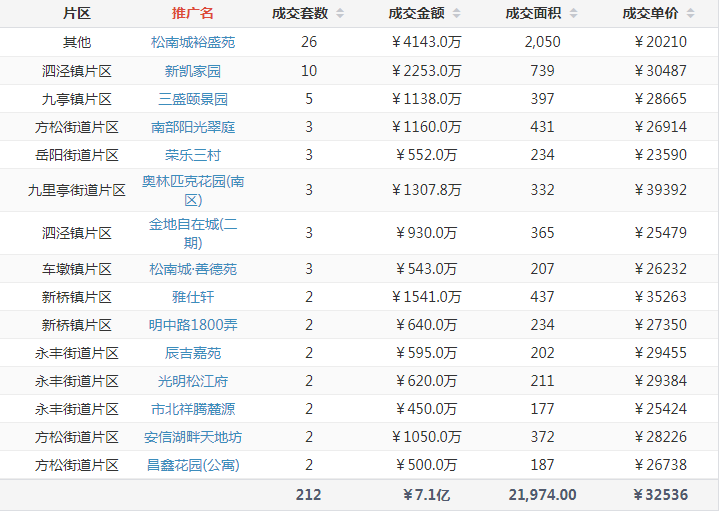The width and height of the screenshot is (719, 513).
Task: Open the 市北祥腾麓源 project link
Action: [193, 409]
